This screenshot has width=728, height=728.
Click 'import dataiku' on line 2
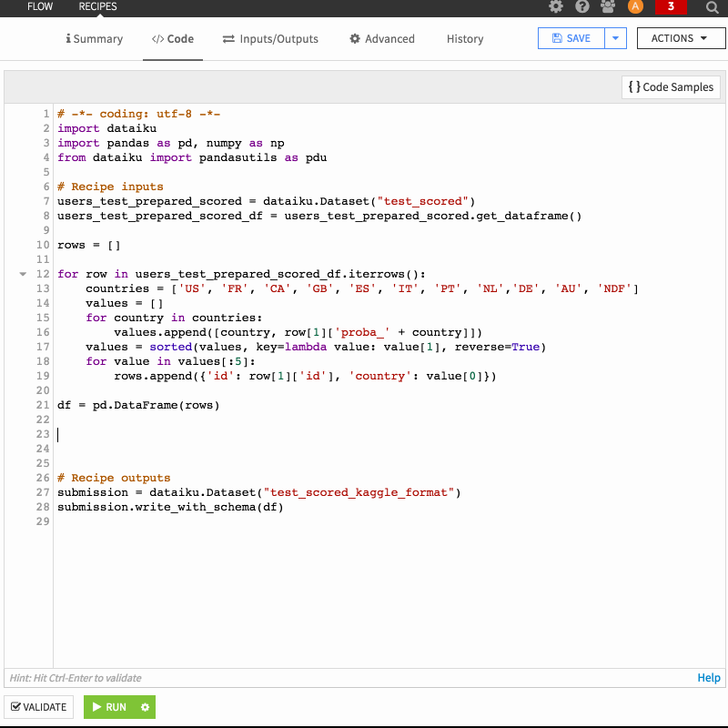point(106,128)
